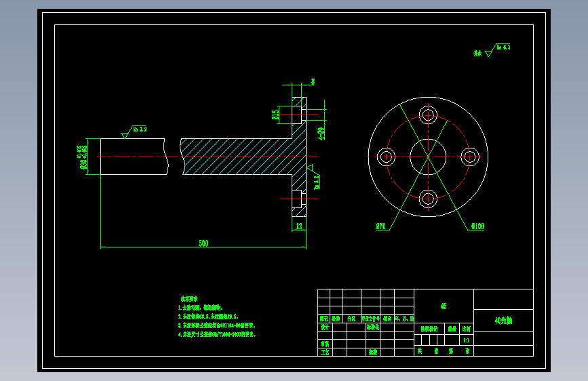
Task: Select the "Φ30" shaft diameter tolerance text
Action: pyautogui.click(x=83, y=157)
